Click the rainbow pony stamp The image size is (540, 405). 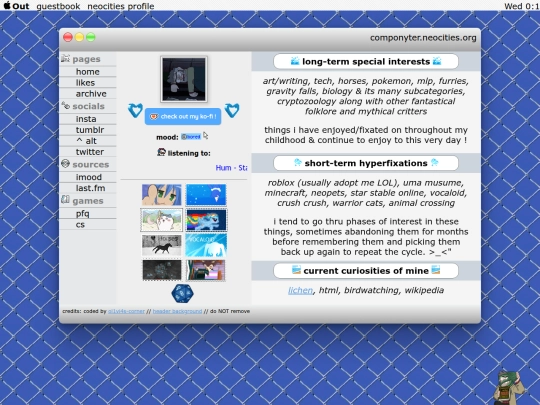(x=206, y=220)
